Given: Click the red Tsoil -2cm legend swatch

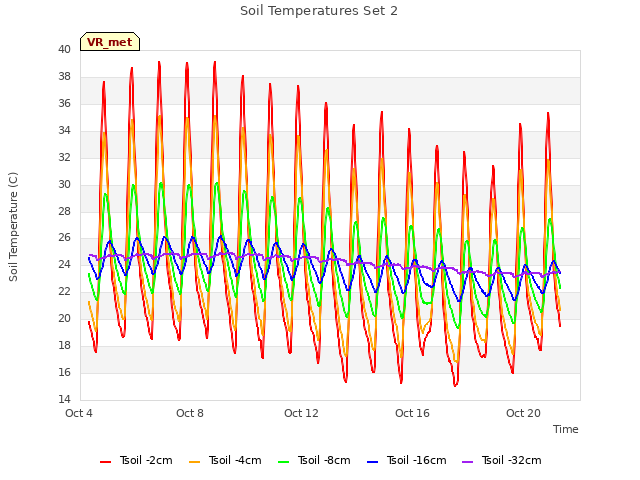Looking at the screenshot, I should (105, 462).
